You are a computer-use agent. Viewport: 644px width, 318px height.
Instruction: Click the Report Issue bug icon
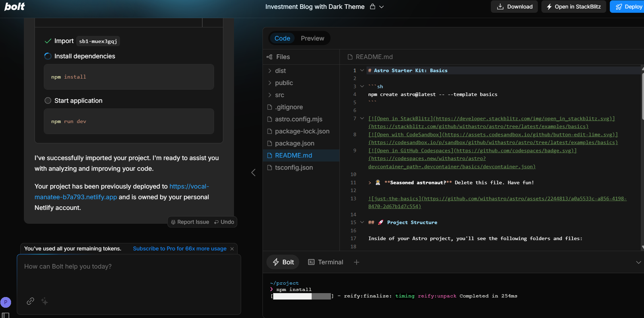[173, 222]
